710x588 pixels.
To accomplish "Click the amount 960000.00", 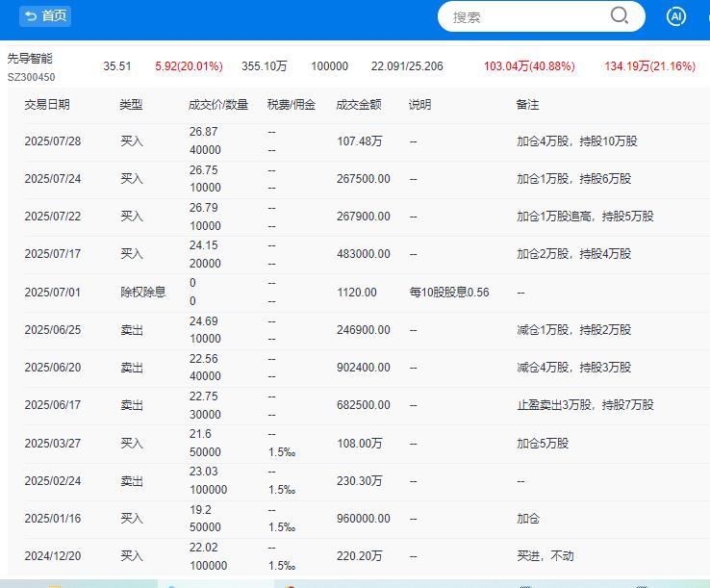I will pos(363,519).
